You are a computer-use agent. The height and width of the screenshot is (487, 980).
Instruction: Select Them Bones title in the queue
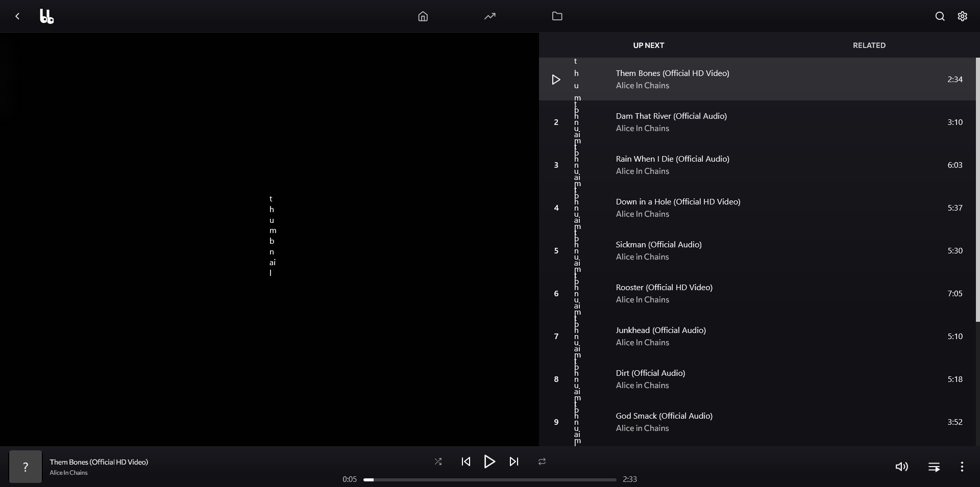[673, 73]
